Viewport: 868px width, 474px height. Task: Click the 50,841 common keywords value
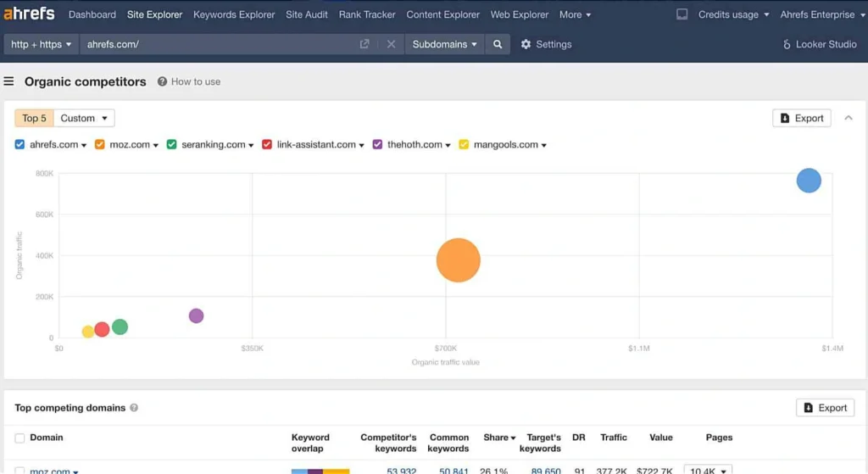tap(453, 471)
